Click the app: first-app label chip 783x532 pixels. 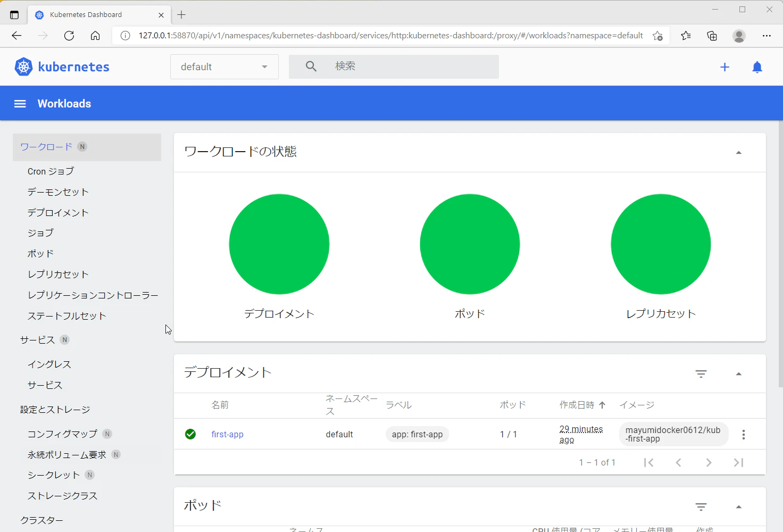(x=418, y=434)
